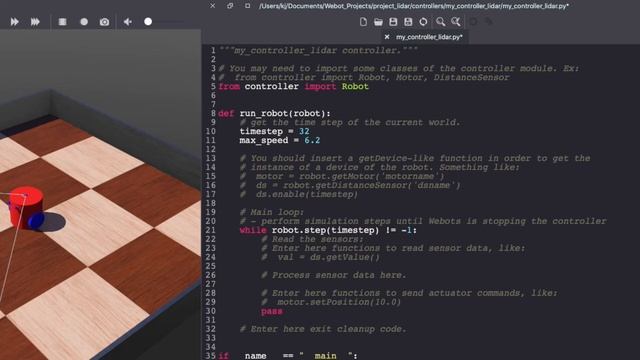
Task: Start recording a movie of the simulation
Action: click(84, 22)
